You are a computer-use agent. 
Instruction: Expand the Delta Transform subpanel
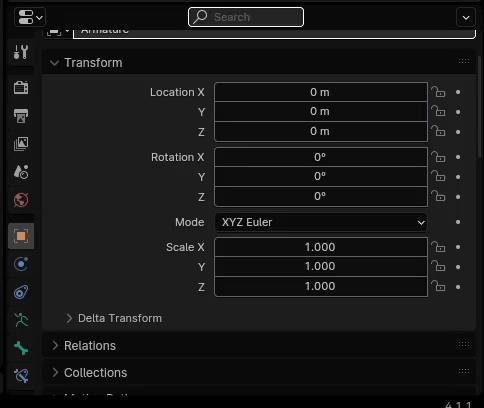pyautogui.click(x=69, y=318)
